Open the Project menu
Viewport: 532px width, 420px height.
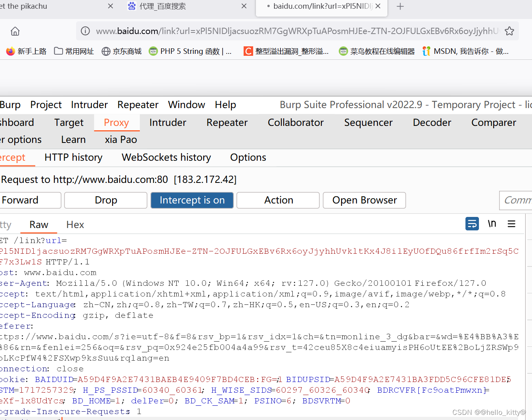point(46,105)
